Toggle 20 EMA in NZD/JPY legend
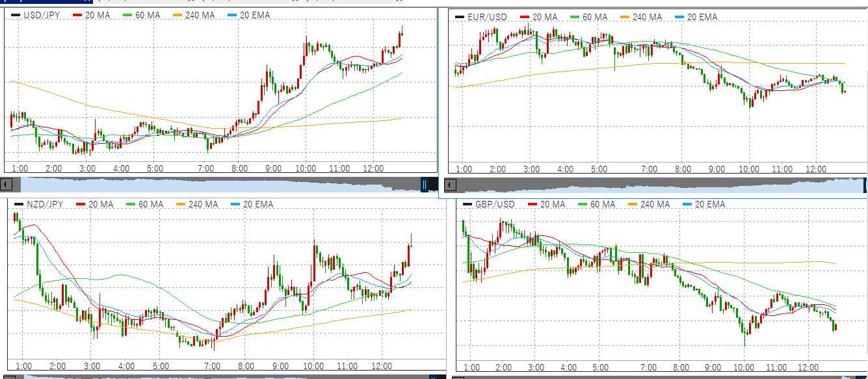Screen dimensions: 868x379 (x=252, y=204)
